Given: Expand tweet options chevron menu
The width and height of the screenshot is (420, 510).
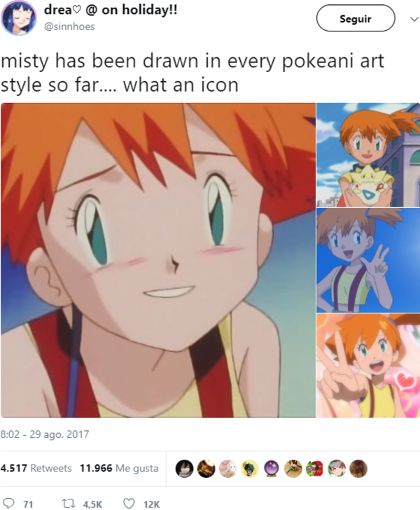Looking at the screenshot, I should [414, 20].
